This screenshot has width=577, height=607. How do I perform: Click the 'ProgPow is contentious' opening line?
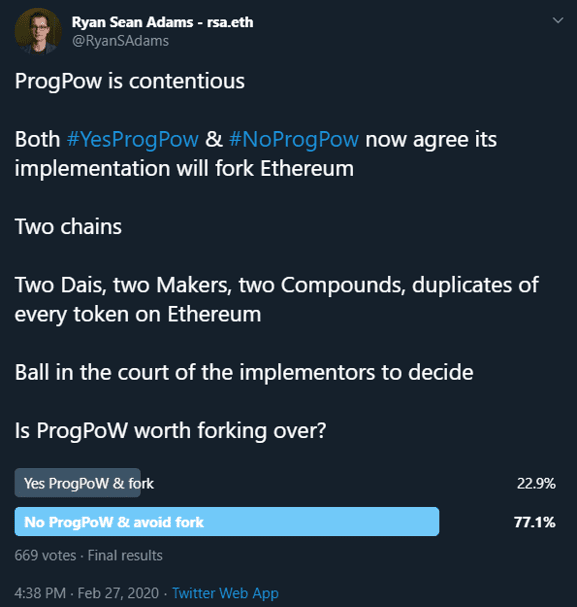130,81
